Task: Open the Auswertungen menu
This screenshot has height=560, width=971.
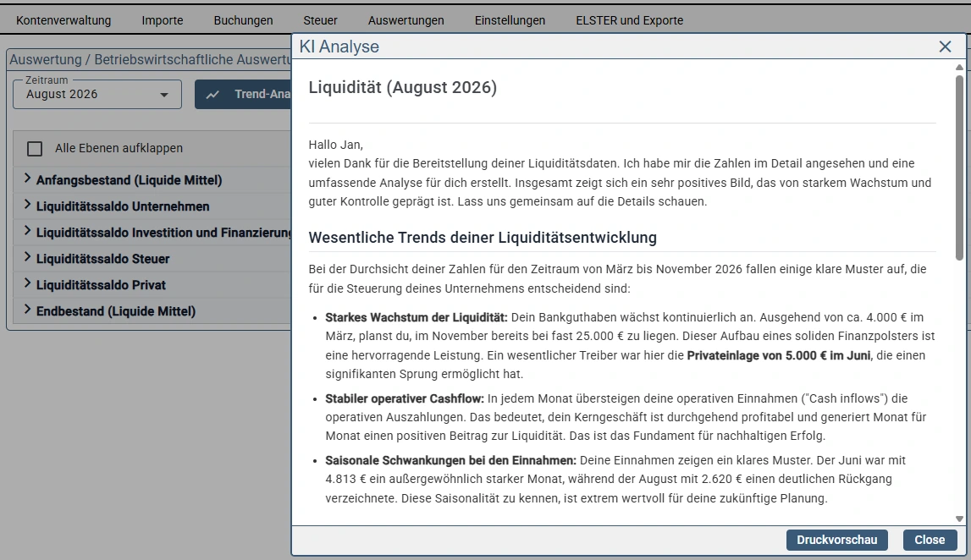Action: click(x=406, y=20)
